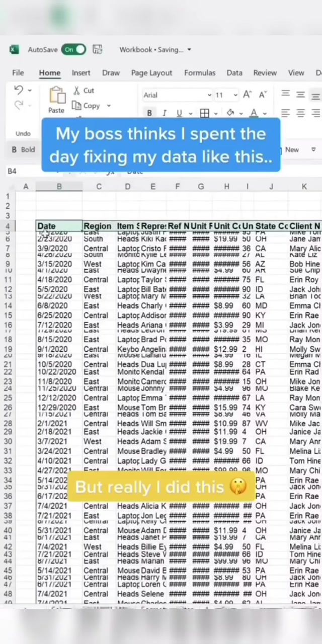Select the Region header cell

click(98, 226)
